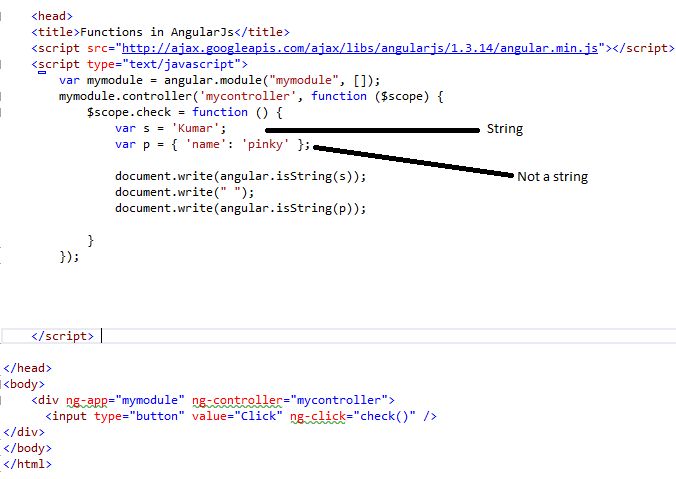Click the ng-controller attribute name
This screenshot has width=676, height=479.
point(237,401)
